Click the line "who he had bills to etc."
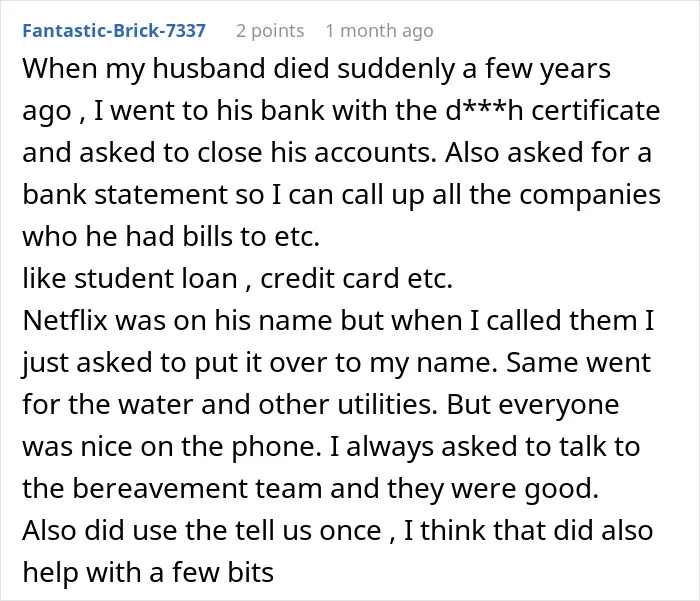The image size is (700, 601). click(x=171, y=236)
